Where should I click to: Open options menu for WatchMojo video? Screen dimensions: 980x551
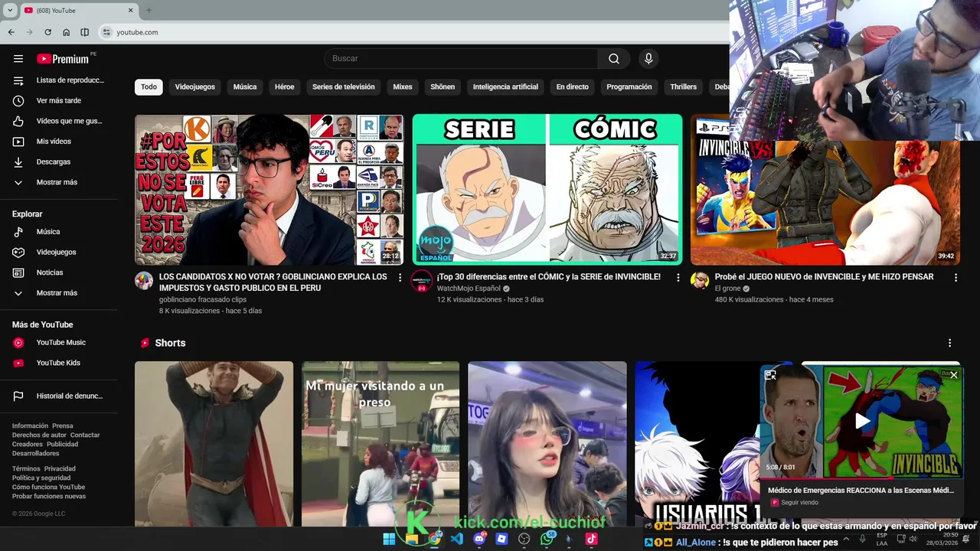point(678,278)
